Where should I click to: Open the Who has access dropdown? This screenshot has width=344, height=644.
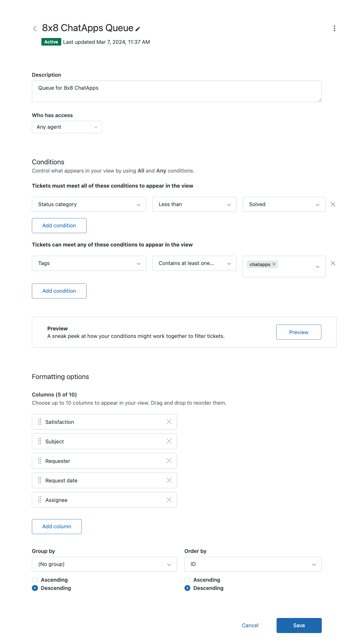pyautogui.click(x=67, y=127)
